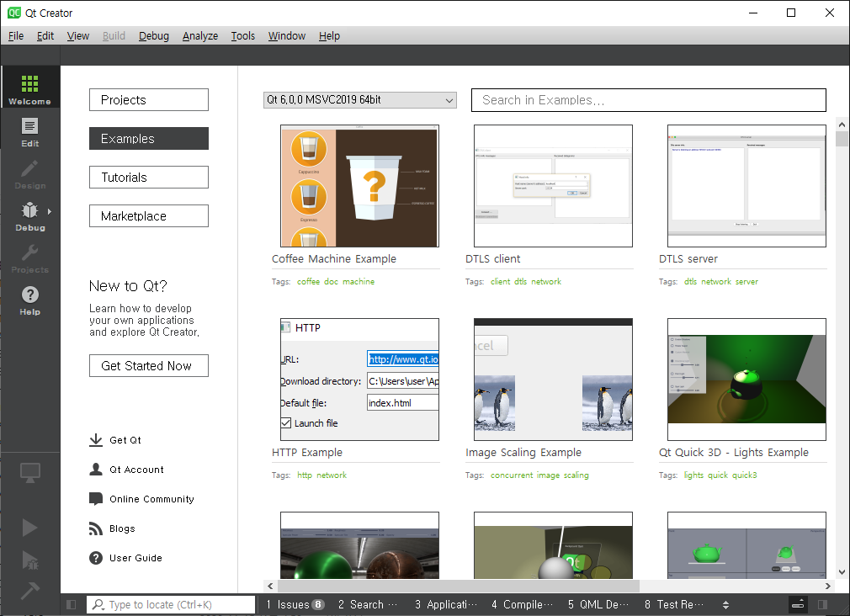Open the Test Results pane
The width and height of the screenshot is (850, 616).
pyautogui.click(x=674, y=604)
